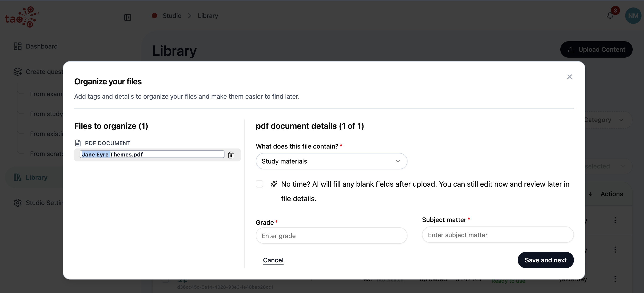
Task: Select From exam sidebar item
Action: coord(46,94)
